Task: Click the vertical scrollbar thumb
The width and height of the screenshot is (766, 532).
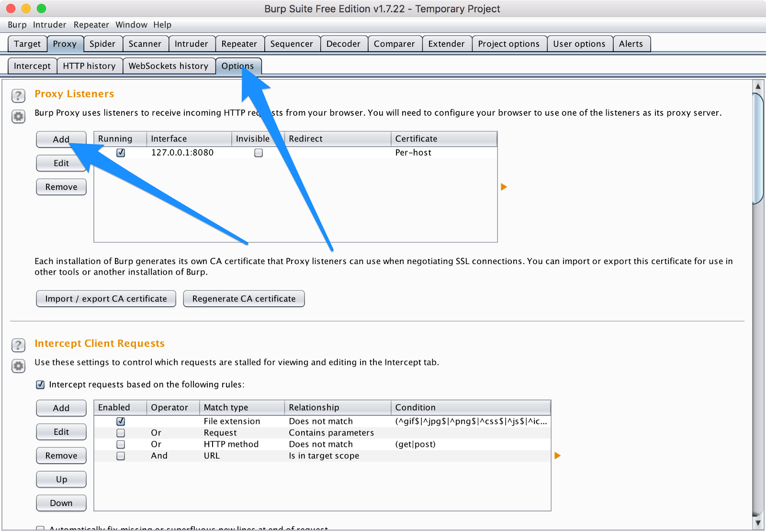Action: pos(758,148)
